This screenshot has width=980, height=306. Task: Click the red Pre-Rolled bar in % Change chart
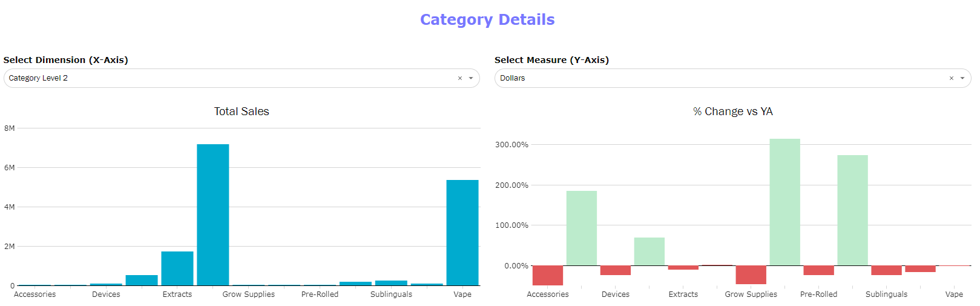[818, 270]
